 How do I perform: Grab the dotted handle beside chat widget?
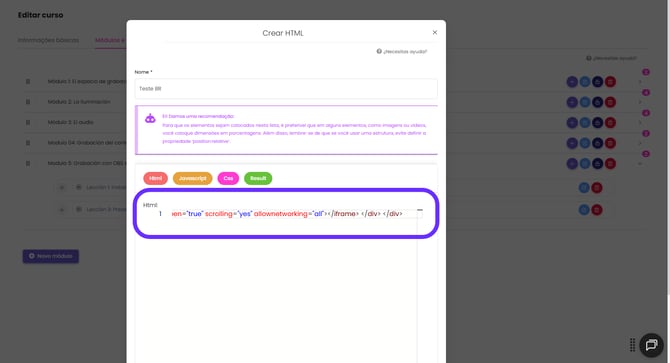[632, 345]
